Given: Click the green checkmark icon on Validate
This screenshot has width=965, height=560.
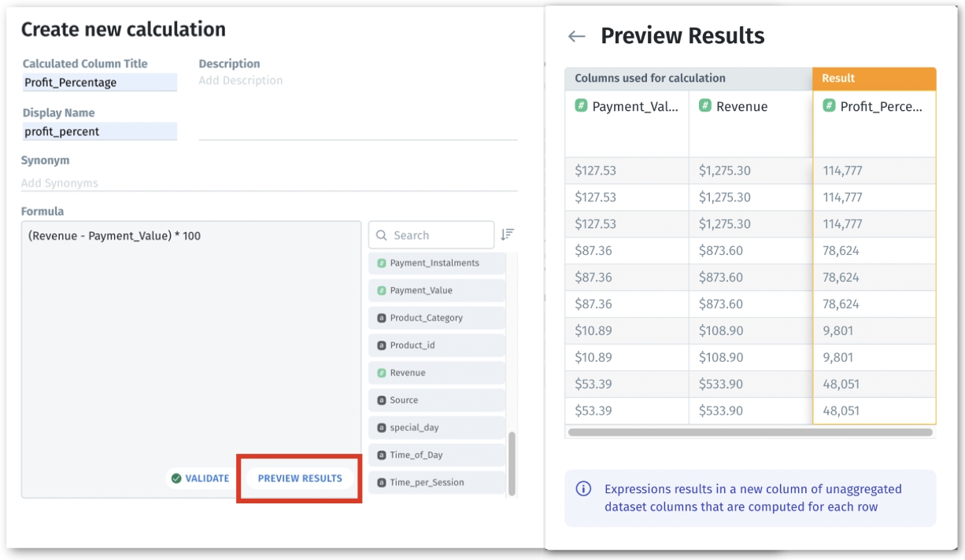Looking at the screenshot, I should click(176, 478).
